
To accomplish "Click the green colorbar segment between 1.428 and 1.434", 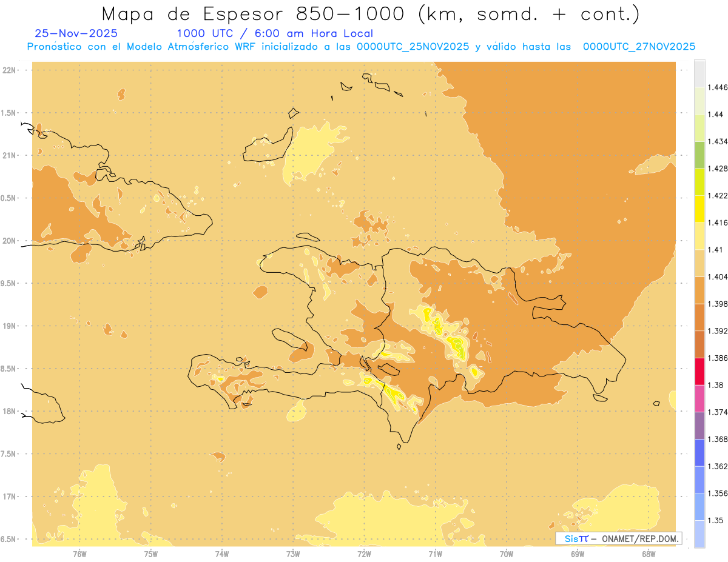I will coord(699,155).
